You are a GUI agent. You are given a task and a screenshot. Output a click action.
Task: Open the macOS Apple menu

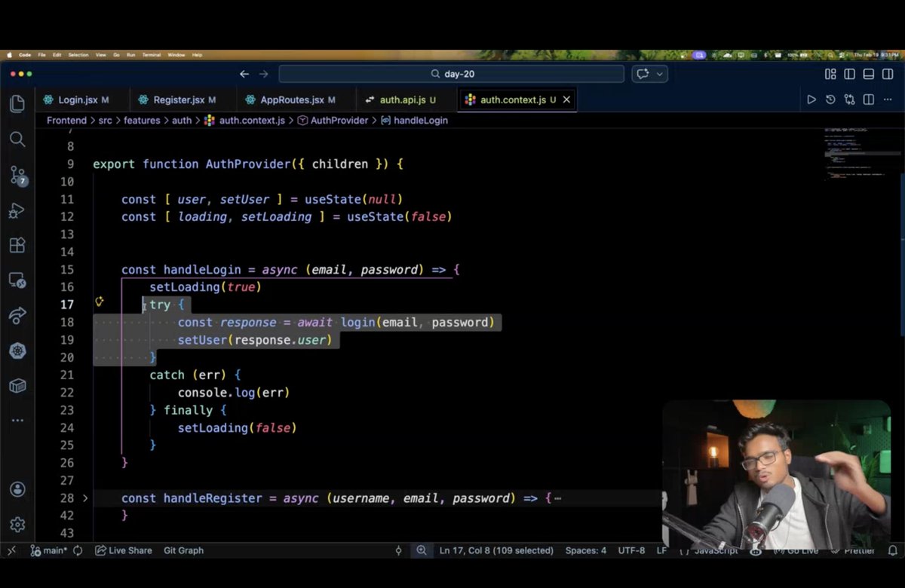10,55
